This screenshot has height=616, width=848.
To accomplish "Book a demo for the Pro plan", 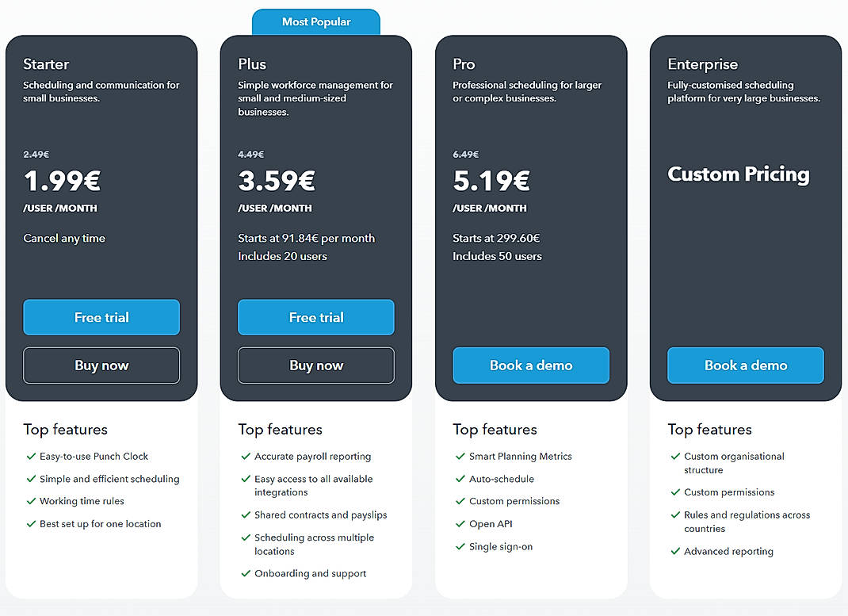I will click(531, 365).
